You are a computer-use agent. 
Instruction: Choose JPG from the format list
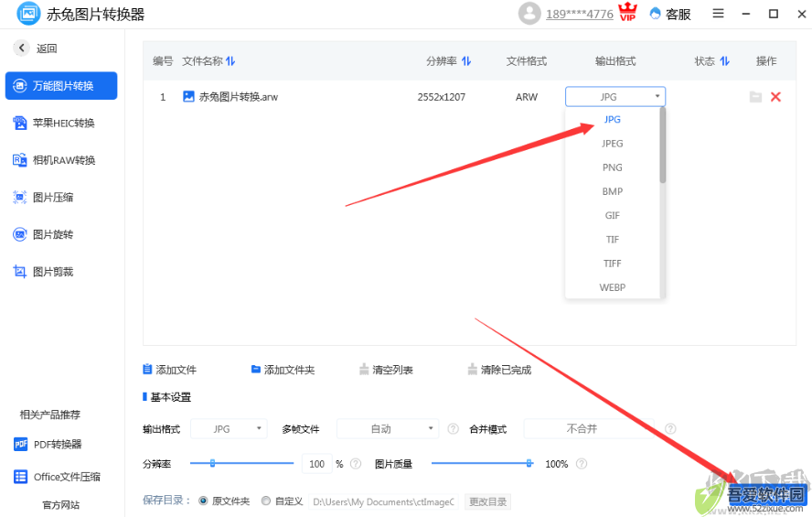point(612,119)
